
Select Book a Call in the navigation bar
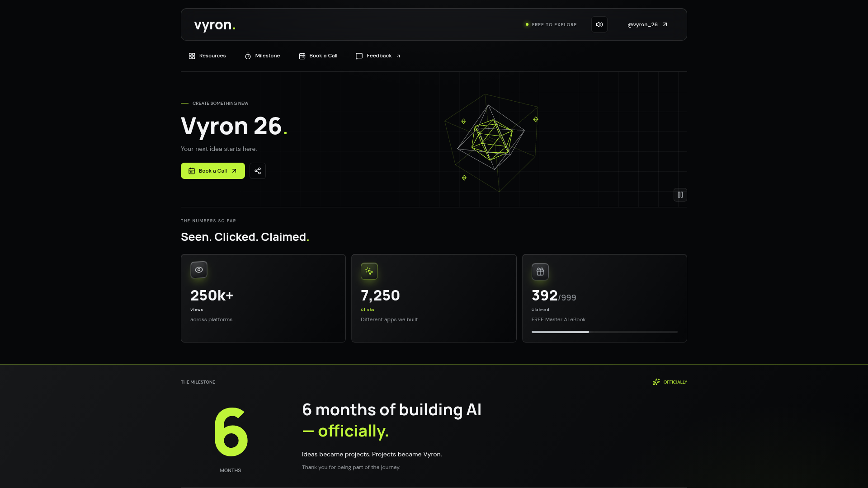coord(318,56)
